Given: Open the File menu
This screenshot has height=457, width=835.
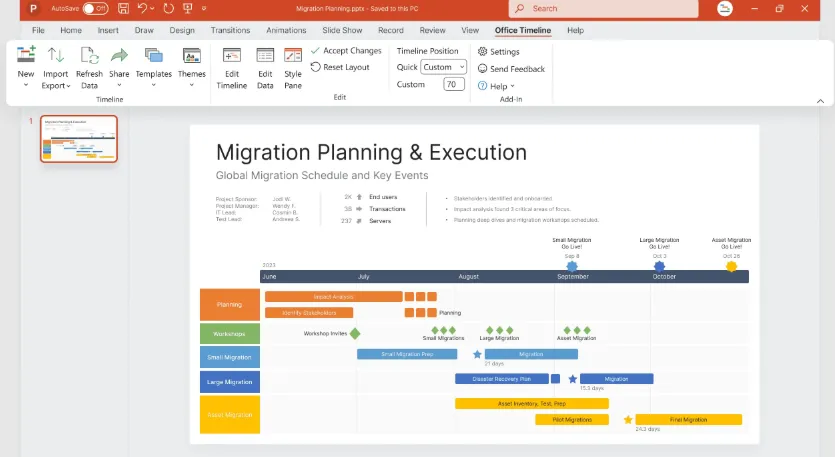Looking at the screenshot, I should click(38, 30).
